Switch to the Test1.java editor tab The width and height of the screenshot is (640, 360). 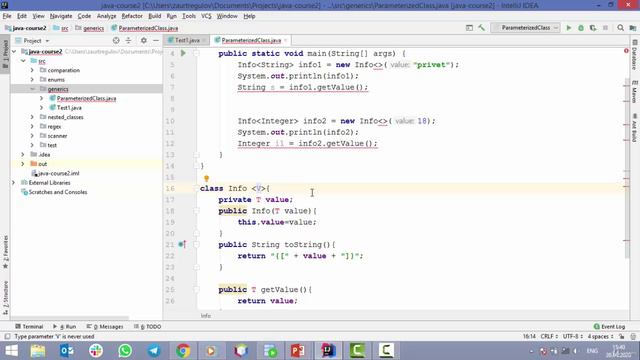pos(187,40)
